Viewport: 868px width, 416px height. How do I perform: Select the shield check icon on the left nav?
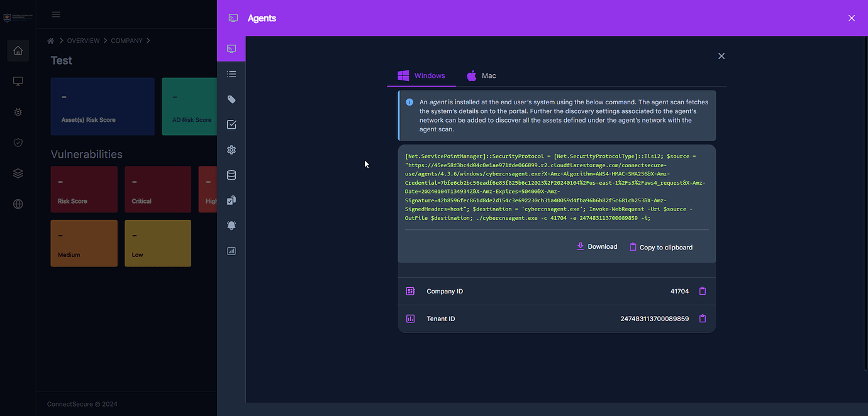coord(18,142)
